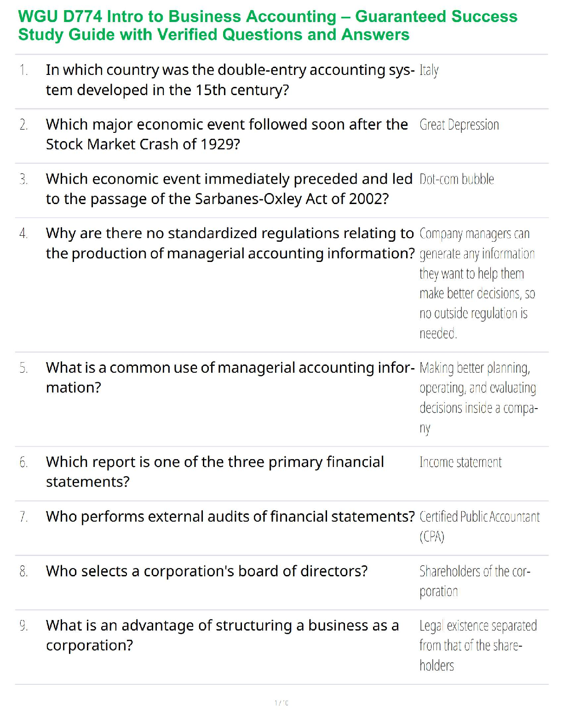The image size is (563, 728).
Task: Select the "Dot-com bubble" answer
Action: tap(456, 179)
